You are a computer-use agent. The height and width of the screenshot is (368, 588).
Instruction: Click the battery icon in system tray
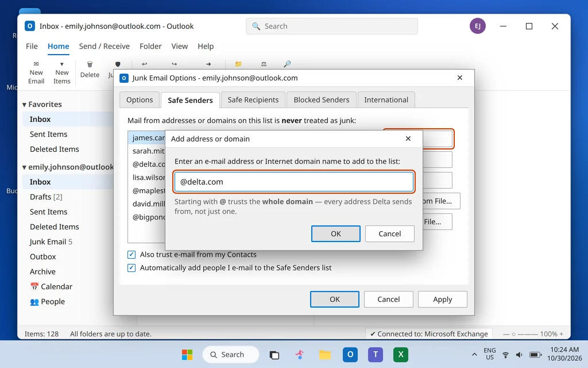click(535, 355)
